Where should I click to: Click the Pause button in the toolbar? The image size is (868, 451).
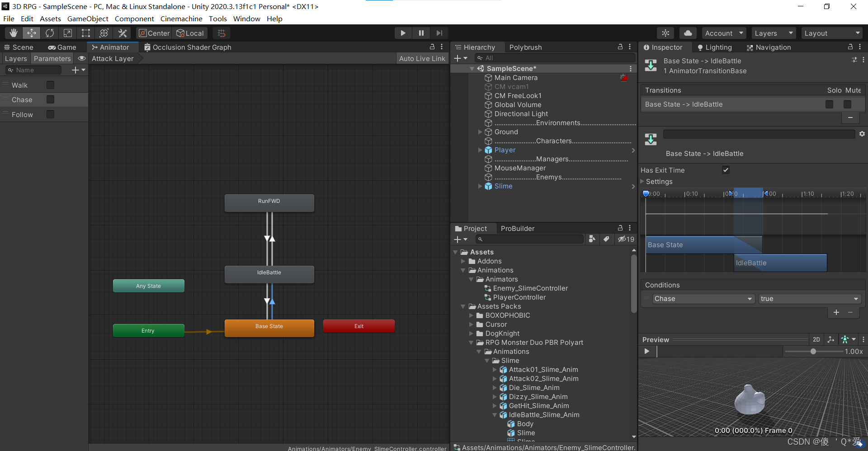[x=421, y=33]
